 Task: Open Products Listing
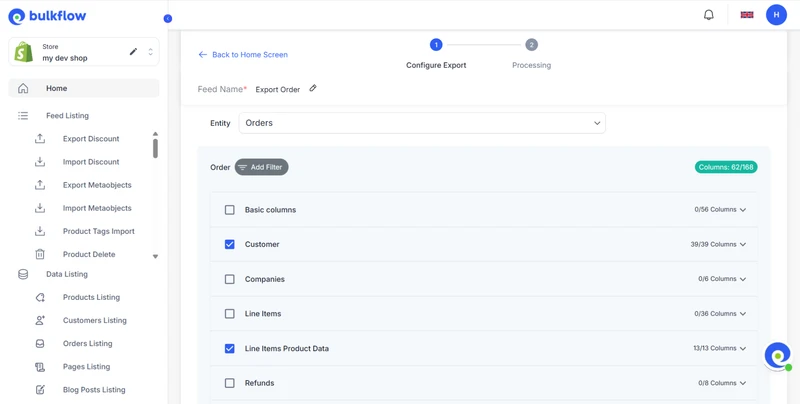[x=91, y=297]
